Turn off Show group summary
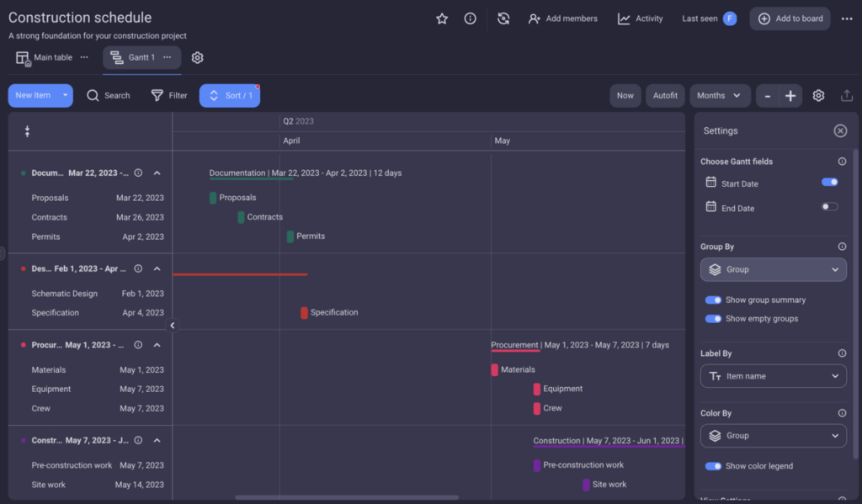Image resolution: width=862 pixels, height=504 pixels. (x=713, y=300)
